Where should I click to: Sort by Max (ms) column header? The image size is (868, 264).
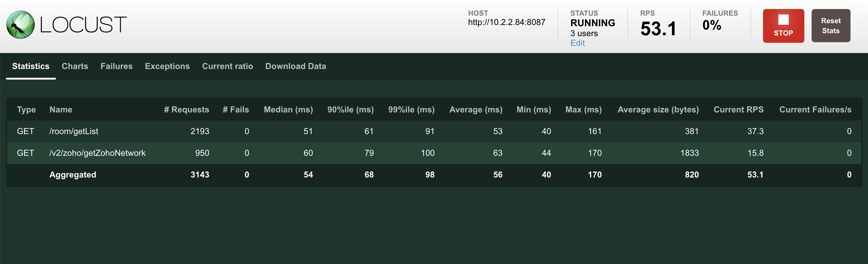583,110
